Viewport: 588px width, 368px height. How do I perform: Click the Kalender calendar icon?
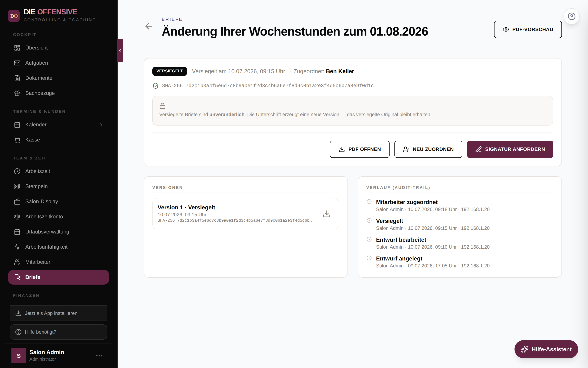tap(17, 125)
